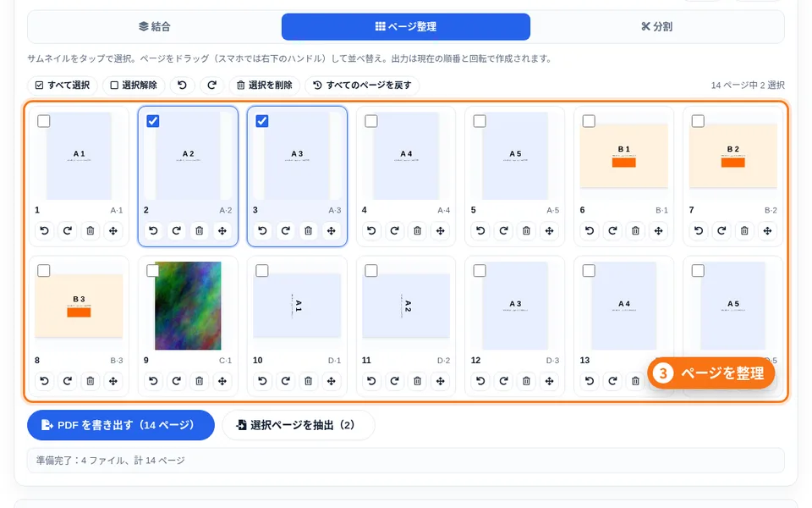This screenshot has width=812, height=508.
Task: Rotate selected pages clockwise in toolbar
Action: (211, 85)
